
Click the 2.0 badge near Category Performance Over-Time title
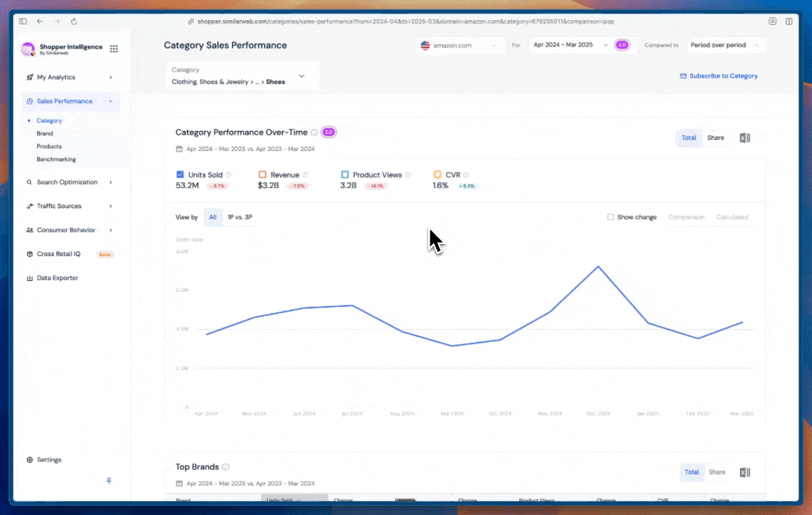(328, 132)
